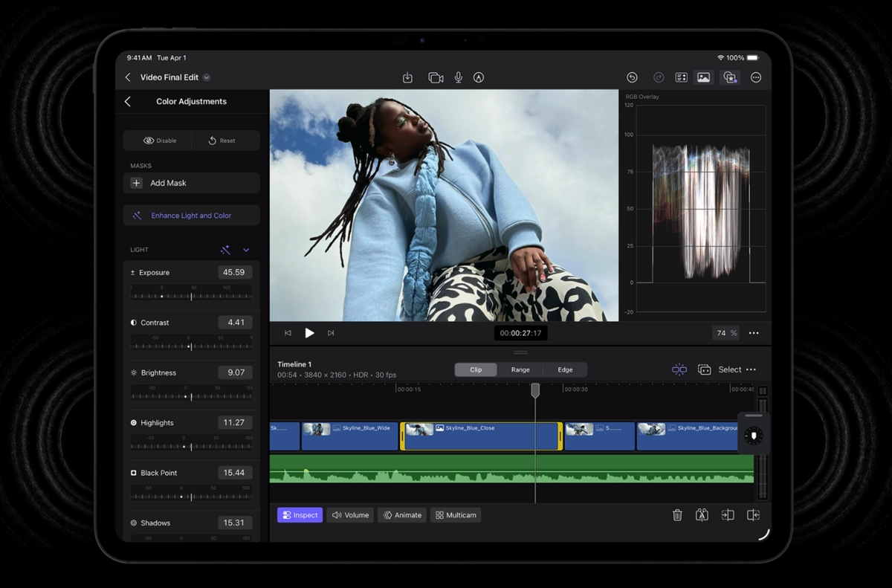
Task: Open the camera recording icon
Action: (434, 77)
